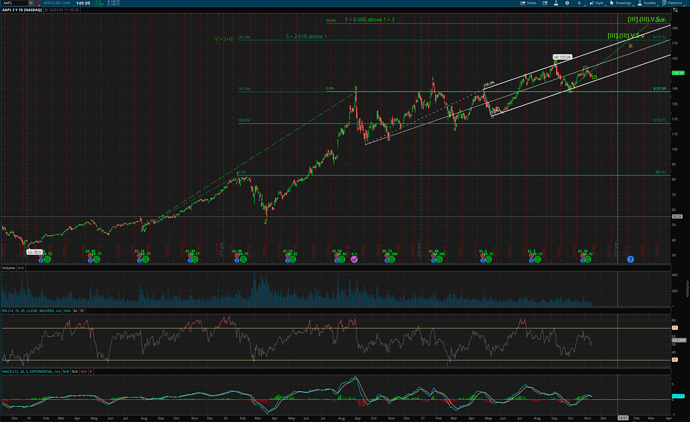Open the Studies menu

pyautogui.click(x=647, y=3)
